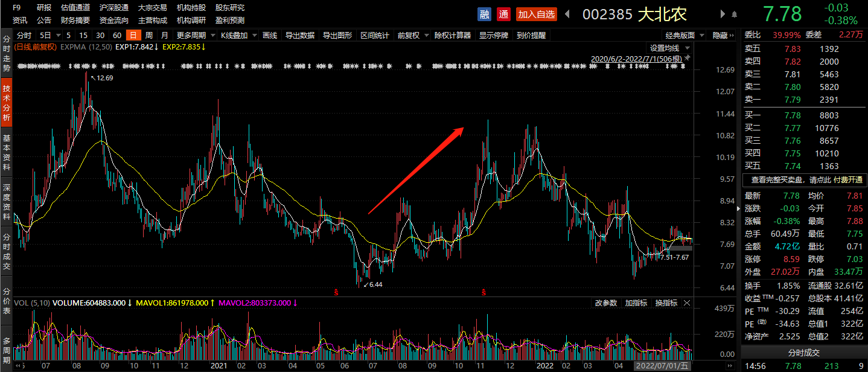Click timeline scroll-left arrows at chart bottom-left
Image resolution: width=868 pixels, height=372 pixels.
click(19, 366)
